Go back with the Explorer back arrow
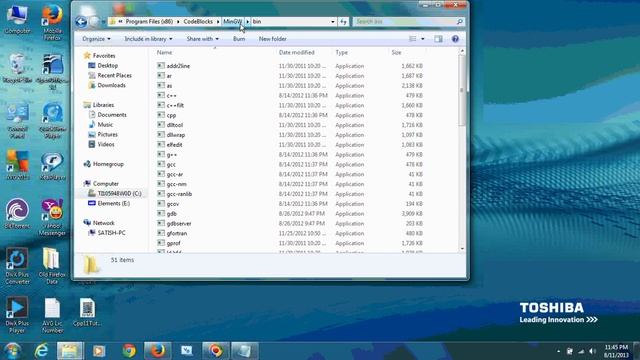This screenshot has width=640, height=360. [x=81, y=22]
